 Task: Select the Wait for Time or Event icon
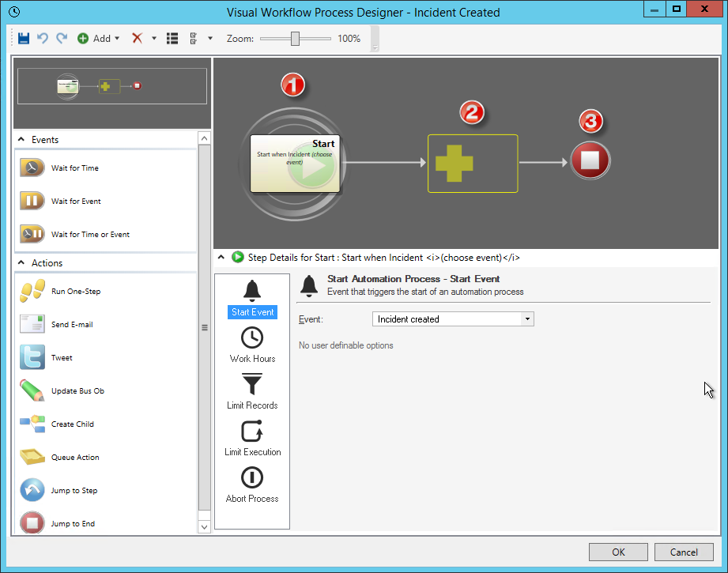point(32,234)
